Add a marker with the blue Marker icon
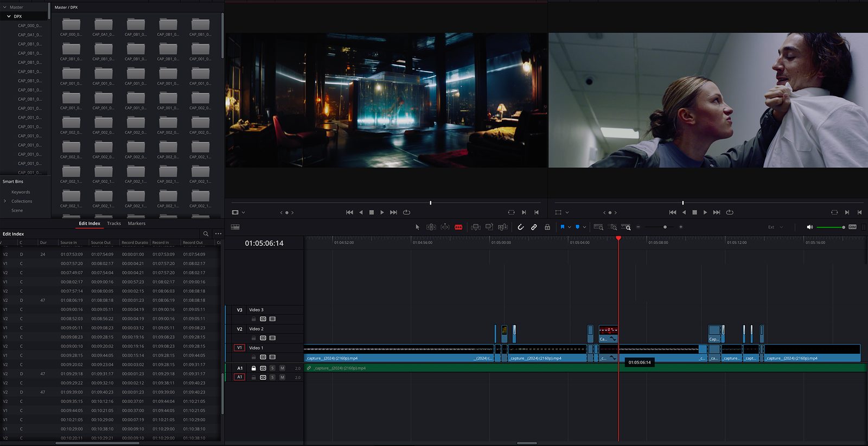Viewport: 868px width, 446px height. (x=577, y=227)
